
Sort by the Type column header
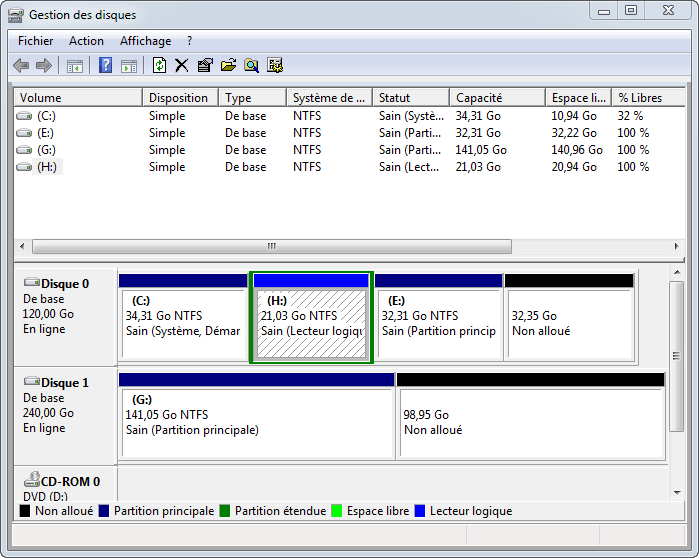click(252, 98)
